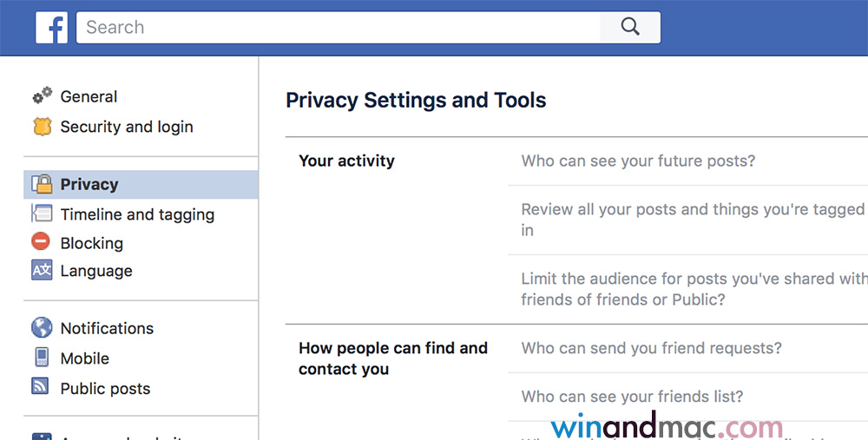Click the Timeline and tagging icon
The height and width of the screenshot is (440, 868).
(42, 214)
